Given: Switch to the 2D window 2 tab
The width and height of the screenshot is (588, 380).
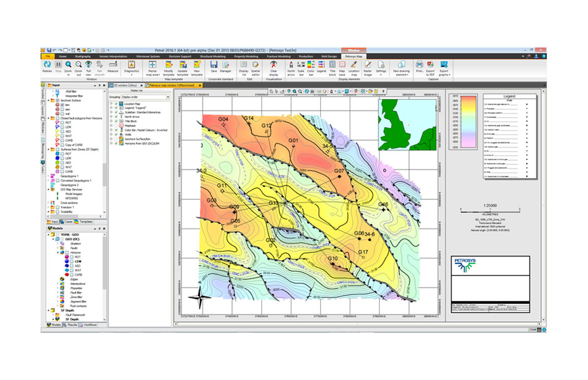Looking at the screenshot, I should pyautogui.click(x=125, y=85).
